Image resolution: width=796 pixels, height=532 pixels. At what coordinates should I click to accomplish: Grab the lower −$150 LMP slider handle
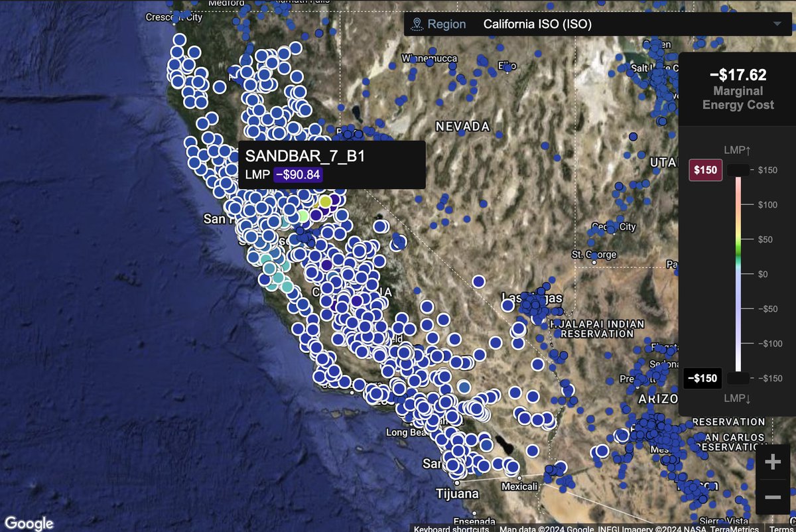pyautogui.click(x=738, y=378)
